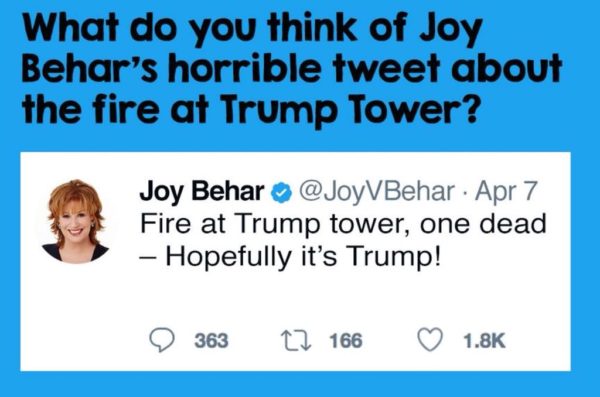This screenshot has width=600, height=397.
Task: Open Joy Behar's profile avatar photo
Action: tap(75, 221)
